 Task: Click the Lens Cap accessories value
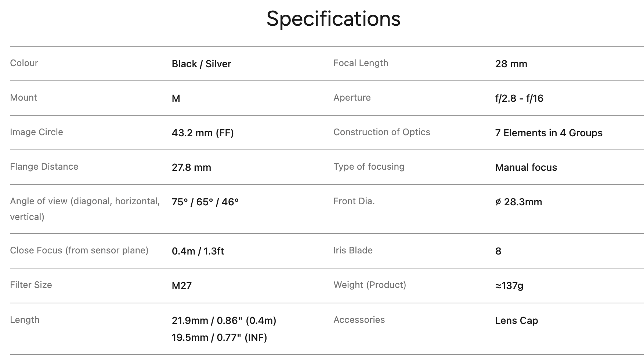516,321
